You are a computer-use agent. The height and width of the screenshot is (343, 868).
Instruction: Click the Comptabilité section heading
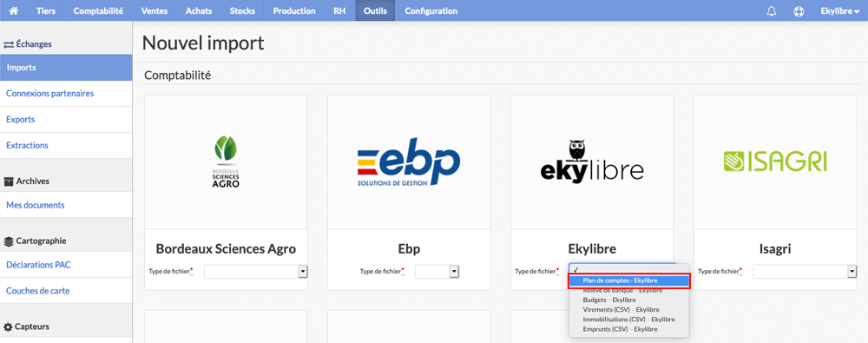pyautogui.click(x=178, y=76)
